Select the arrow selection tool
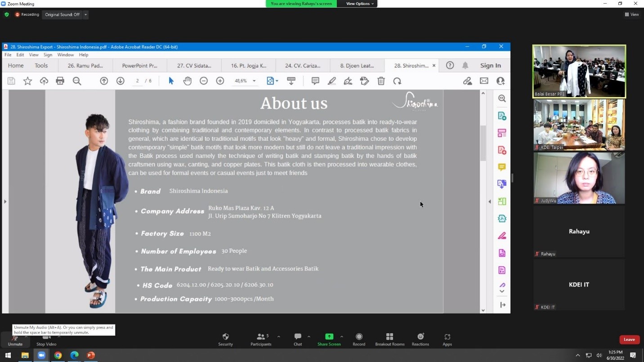 click(171, 81)
